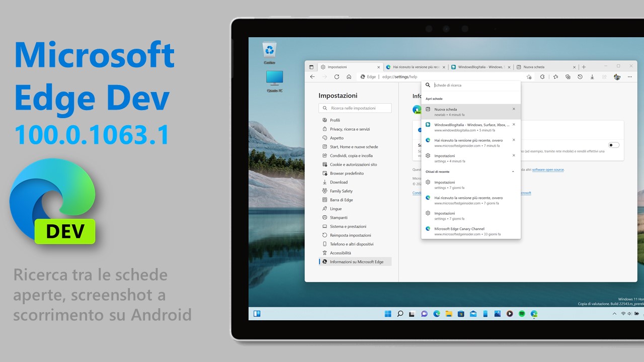Disable the toggle on the Informazioni settings page
The height and width of the screenshot is (362, 644).
613,145
